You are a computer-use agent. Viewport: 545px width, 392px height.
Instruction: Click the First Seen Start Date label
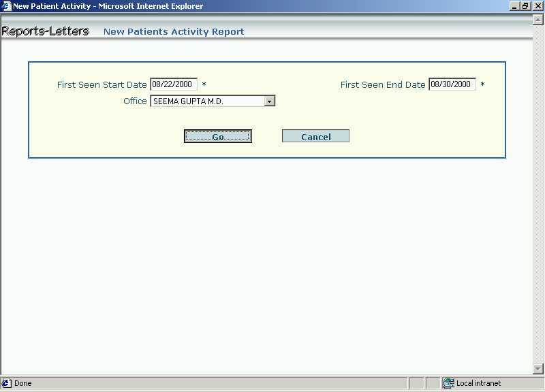pos(102,84)
